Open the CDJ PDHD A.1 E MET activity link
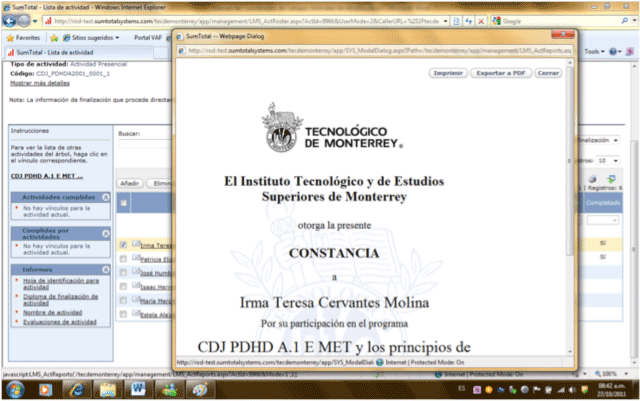Screen dimensions: 640x401 coord(47,176)
